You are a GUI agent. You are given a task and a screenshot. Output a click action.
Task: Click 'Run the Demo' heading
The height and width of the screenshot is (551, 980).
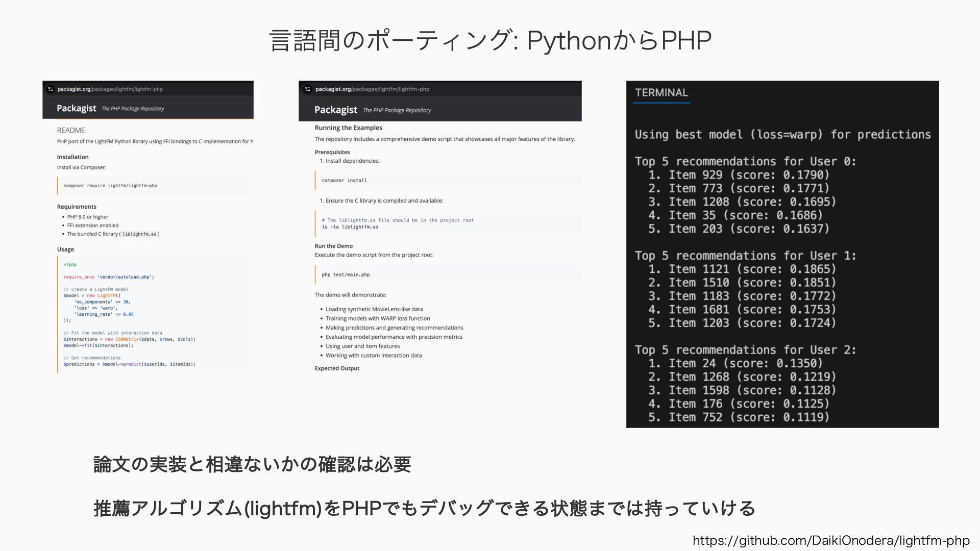pos(334,246)
